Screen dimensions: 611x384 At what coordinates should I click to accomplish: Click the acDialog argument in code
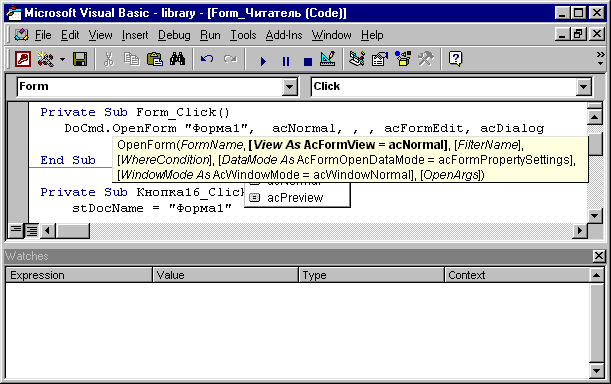click(512, 128)
